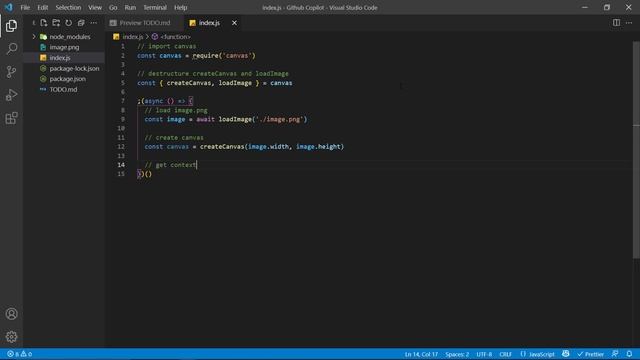The image size is (640, 360).
Task: Switch to the Preview TODO.md tab
Action: [144, 23]
